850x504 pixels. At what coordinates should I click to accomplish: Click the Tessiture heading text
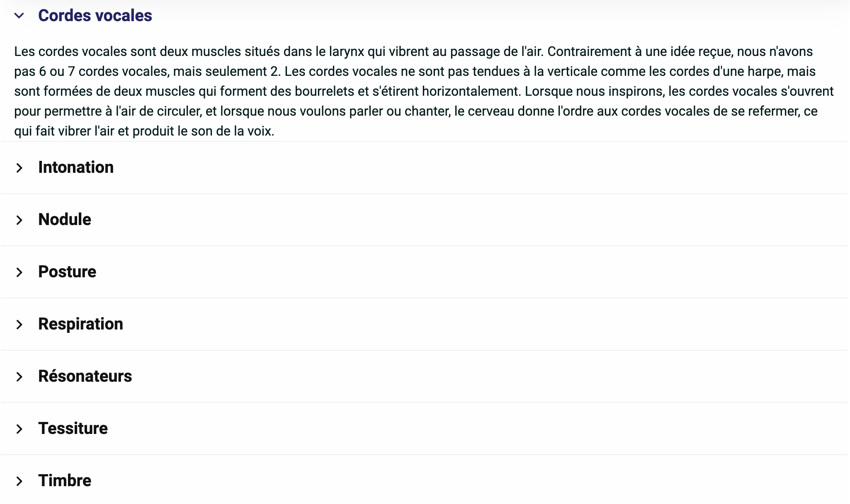73,429
